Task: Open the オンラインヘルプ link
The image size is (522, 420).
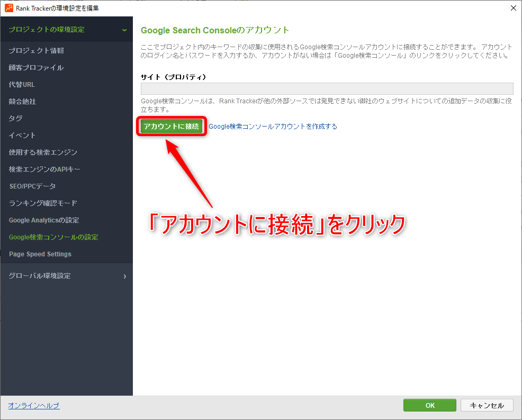Action: (x=34, y=406)
